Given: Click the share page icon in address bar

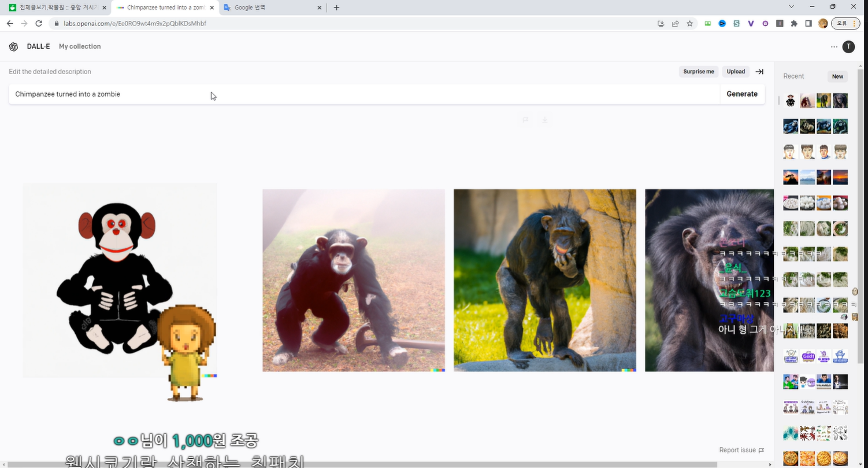Looking at the screenshot, I should (675, 24).
